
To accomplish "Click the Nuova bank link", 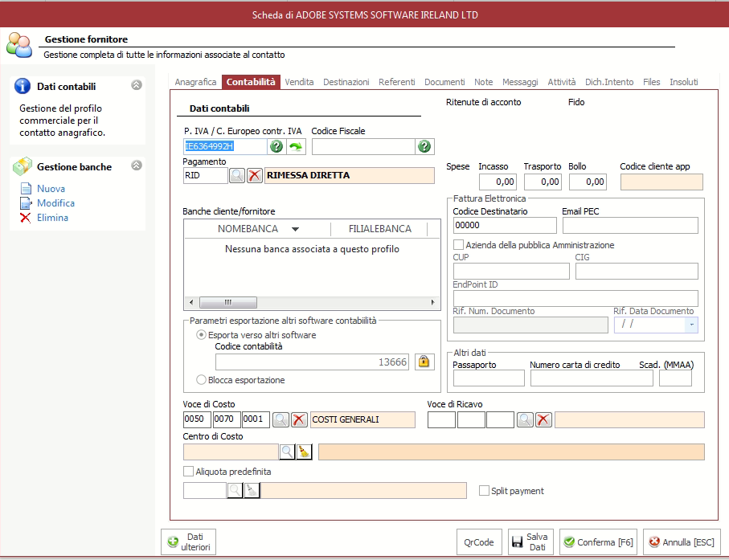I will pos(51,189).
